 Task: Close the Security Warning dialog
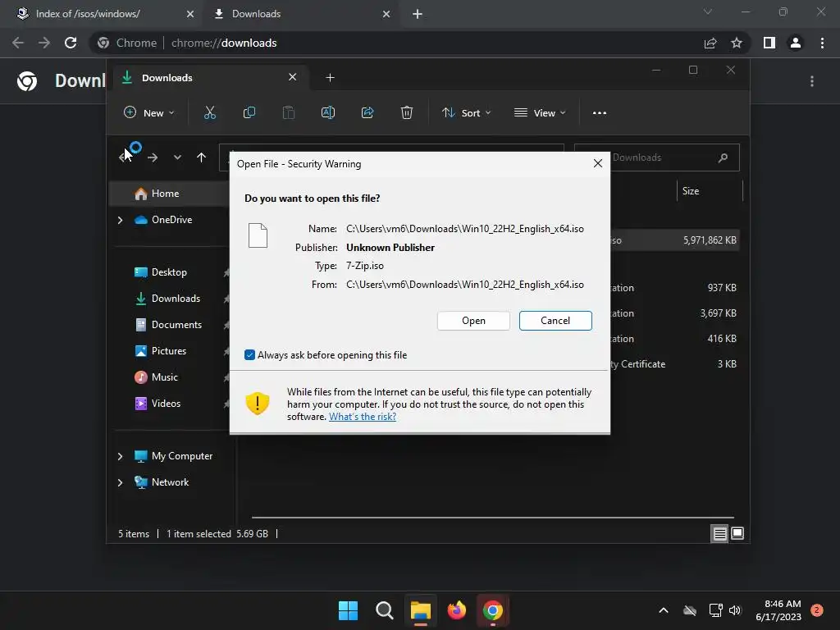click(x=598, y=163)
